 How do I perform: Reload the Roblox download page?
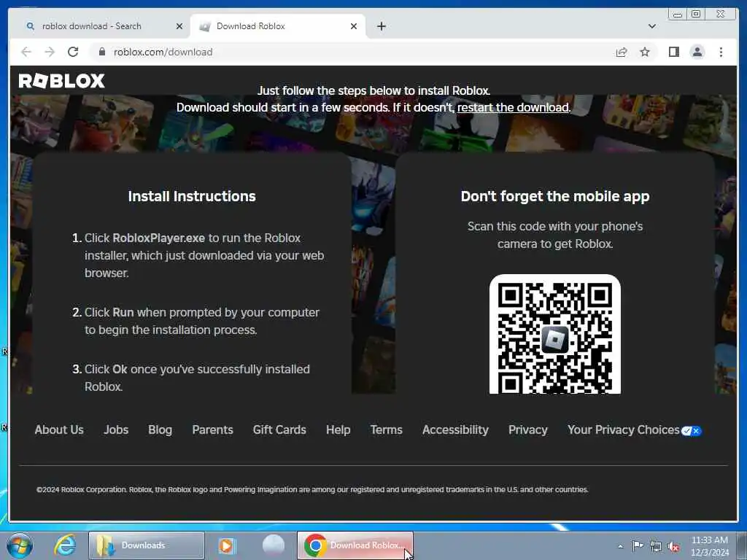(x=73, y=52)
